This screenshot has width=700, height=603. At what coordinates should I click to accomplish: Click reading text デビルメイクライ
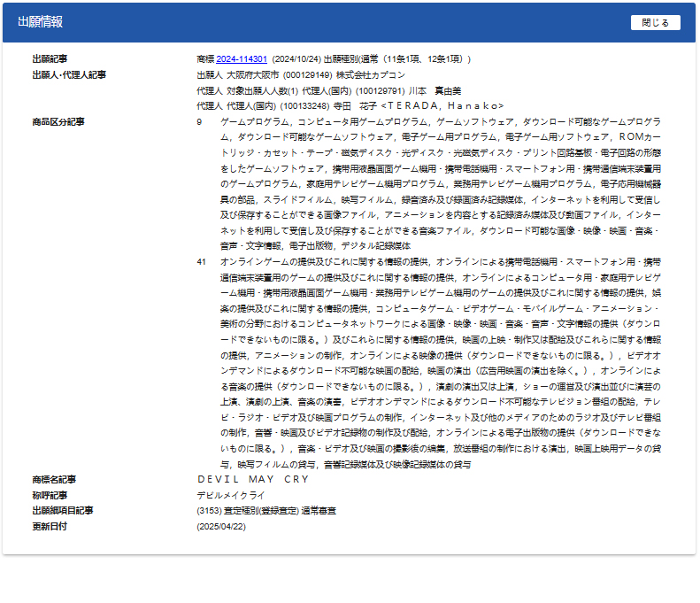[x=231, y=495]
